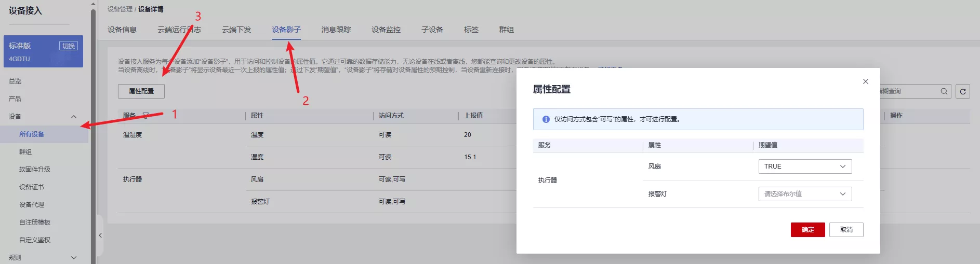Open the 设备监控 tab
Screen dimensions: 980x264
(386, 30)
